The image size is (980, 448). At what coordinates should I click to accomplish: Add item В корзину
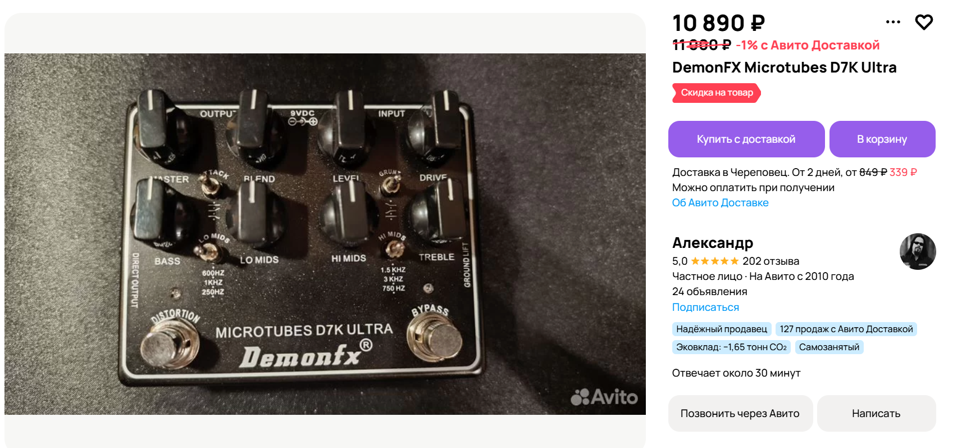(x=882, y=139)
